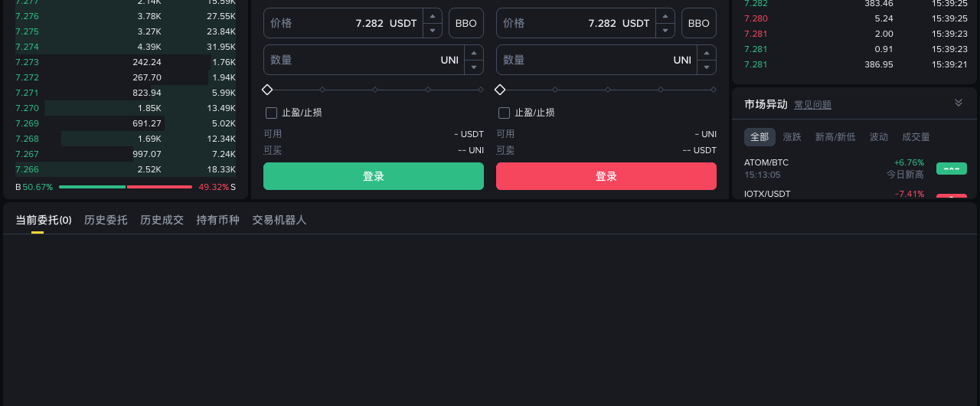This screenshot has width=980, height=406.
Task: Click the green 登录 button
Action: 374,176
